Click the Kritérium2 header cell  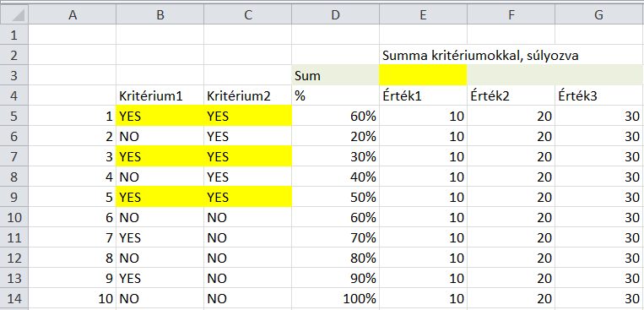tap(247, 95)
